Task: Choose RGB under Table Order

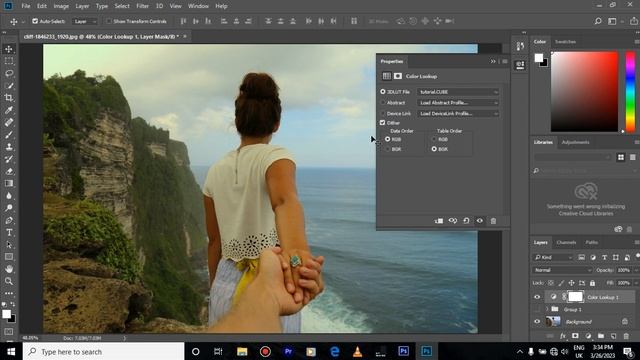Action: point(434,139)
